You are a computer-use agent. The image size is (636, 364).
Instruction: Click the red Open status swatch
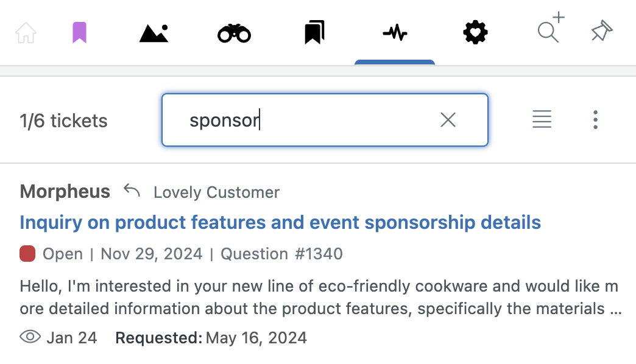click(27, 254)
